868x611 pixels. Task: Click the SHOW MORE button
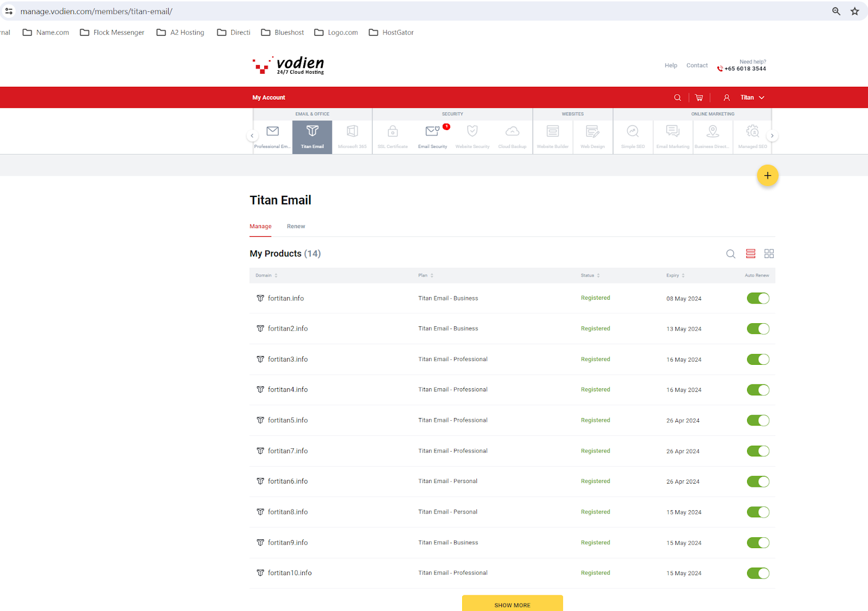(x=513, y=603)
